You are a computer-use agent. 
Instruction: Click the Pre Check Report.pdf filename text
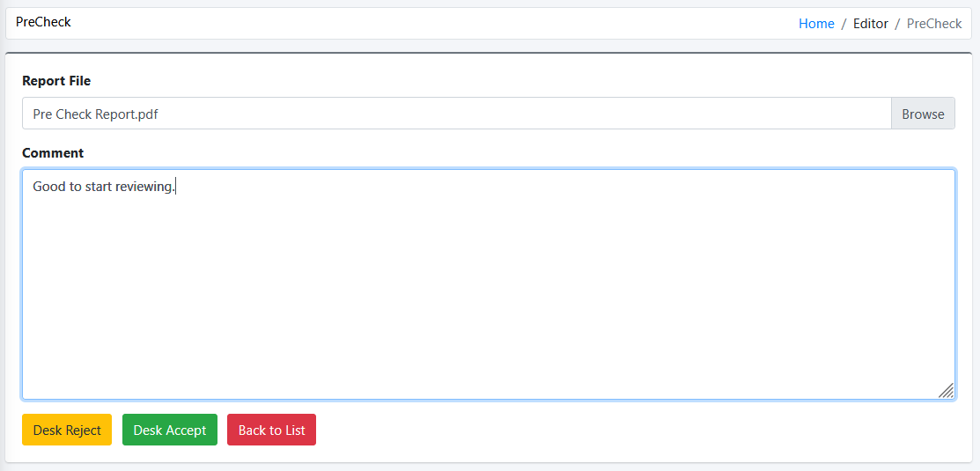pyautogui.click(x=96, y=114)
